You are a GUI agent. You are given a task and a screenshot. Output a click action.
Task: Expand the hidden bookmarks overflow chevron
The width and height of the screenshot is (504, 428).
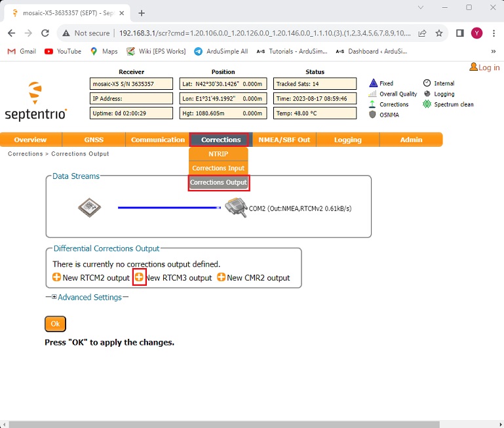[x=493, y=51]
